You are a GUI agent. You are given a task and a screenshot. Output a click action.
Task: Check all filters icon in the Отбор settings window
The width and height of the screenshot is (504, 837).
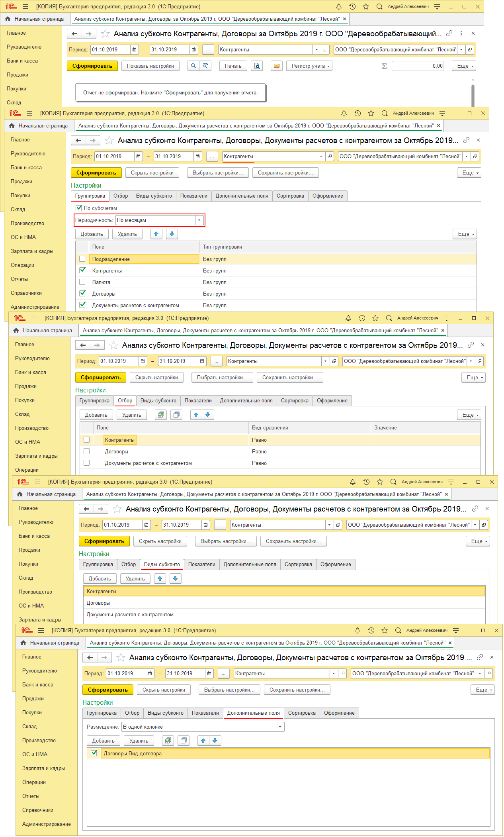[161, 415]
